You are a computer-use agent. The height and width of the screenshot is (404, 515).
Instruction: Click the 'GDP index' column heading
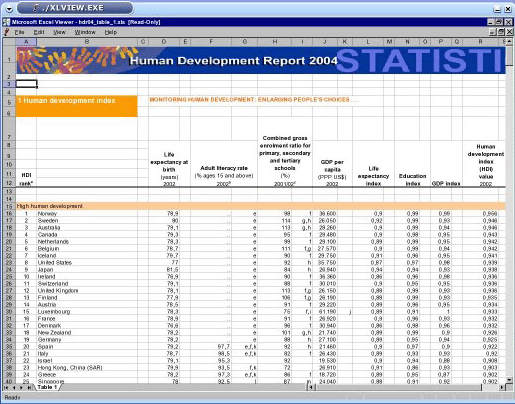click(446, 184)
